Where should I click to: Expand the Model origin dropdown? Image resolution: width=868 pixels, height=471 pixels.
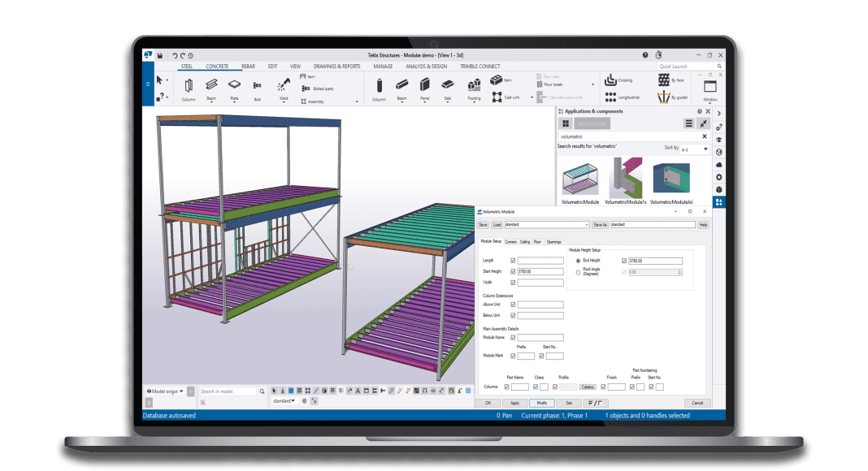point(164,391)
